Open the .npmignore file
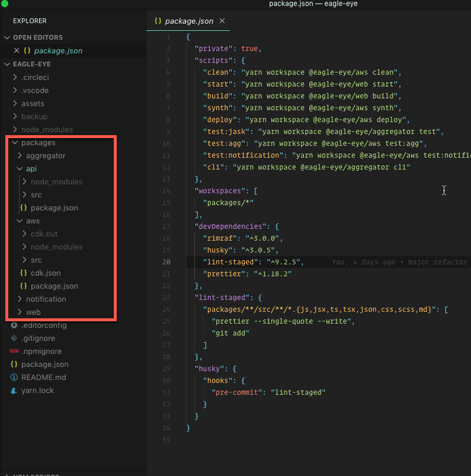Viewport: 471px width, 476px height. (41, 352)
